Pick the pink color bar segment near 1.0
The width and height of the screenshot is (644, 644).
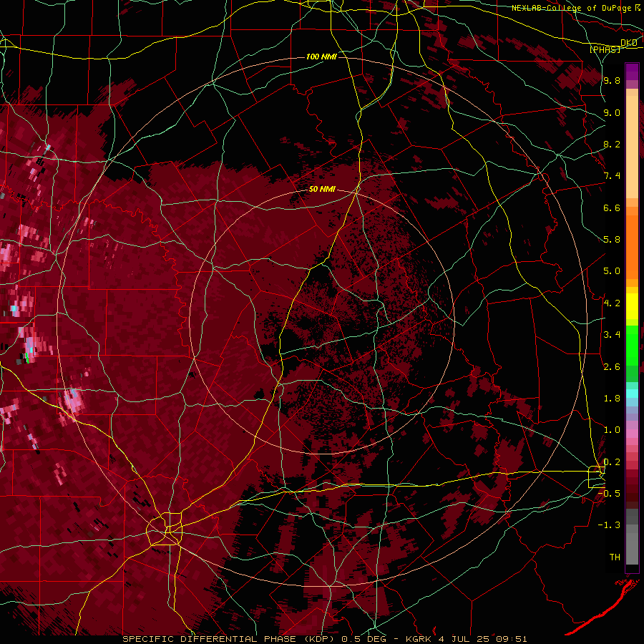pos(632,434)
